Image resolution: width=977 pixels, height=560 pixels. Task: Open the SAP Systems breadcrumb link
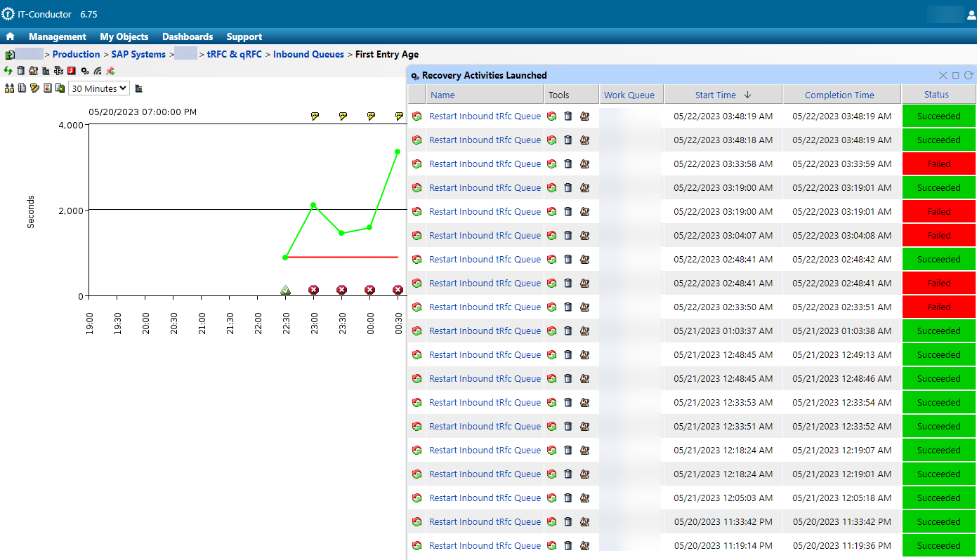138,54
